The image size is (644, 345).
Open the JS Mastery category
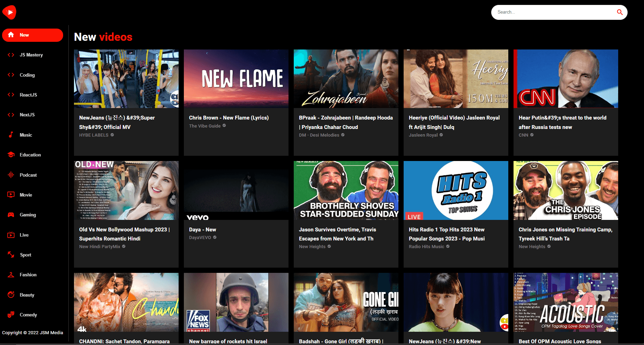click(x=32, y=55)
